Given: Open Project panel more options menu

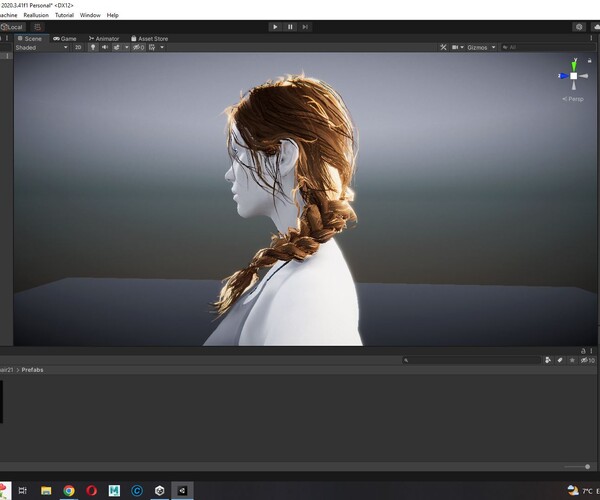Looking at the screenshot, I should pyautogui.click(x=591, y=351).
